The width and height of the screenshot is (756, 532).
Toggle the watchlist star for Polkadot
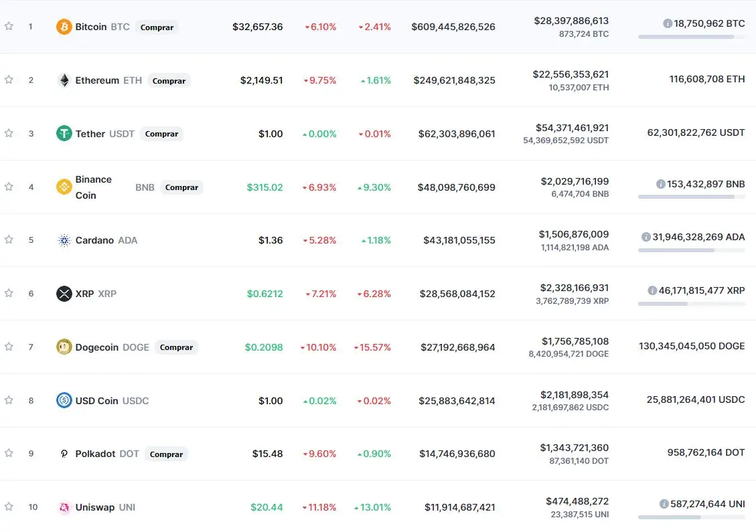click(9, 453)
